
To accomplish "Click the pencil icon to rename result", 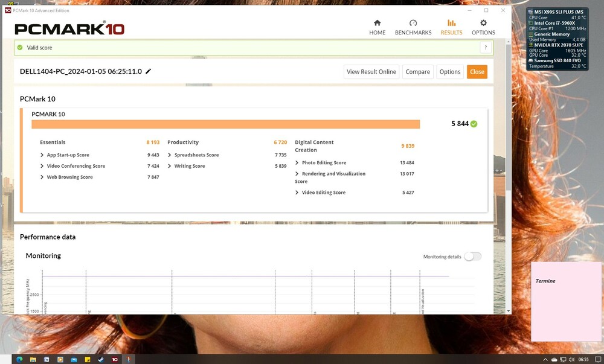I will (x=149, y=71).
